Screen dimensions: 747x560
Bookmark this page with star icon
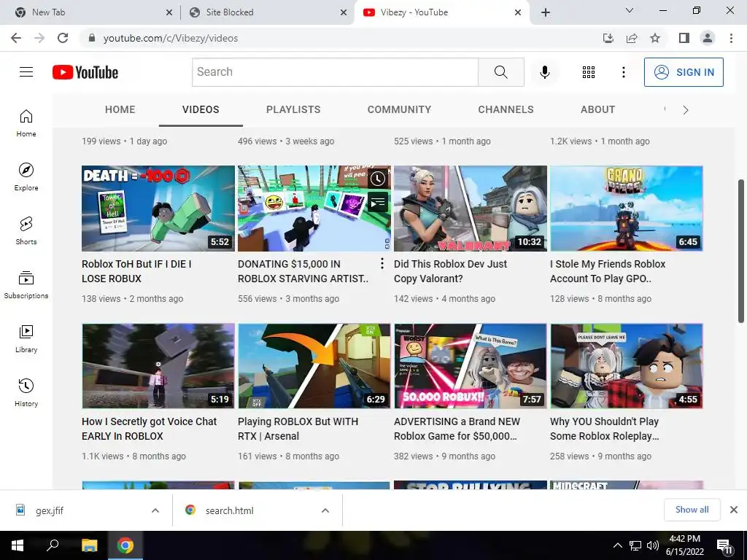click(655, 38)
